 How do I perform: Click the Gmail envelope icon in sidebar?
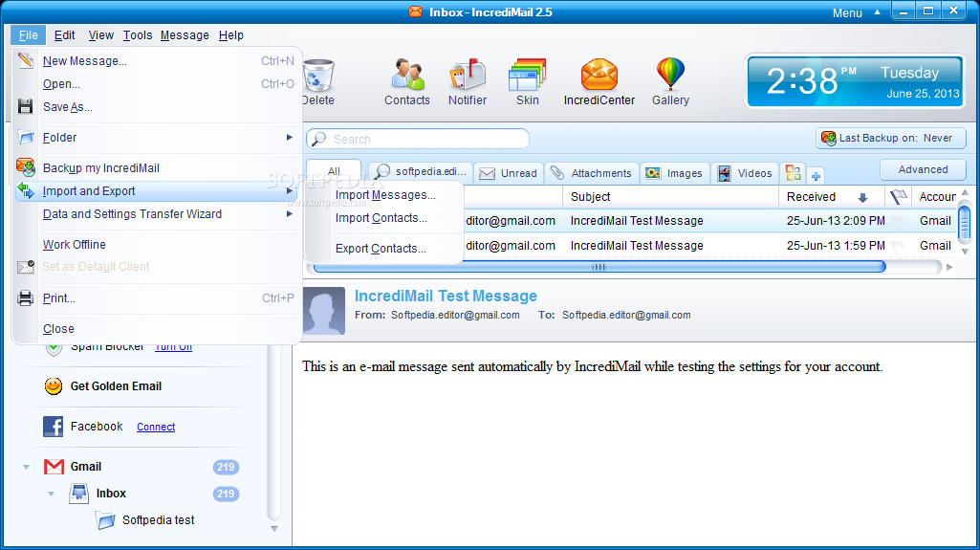(x=54, y=467)
